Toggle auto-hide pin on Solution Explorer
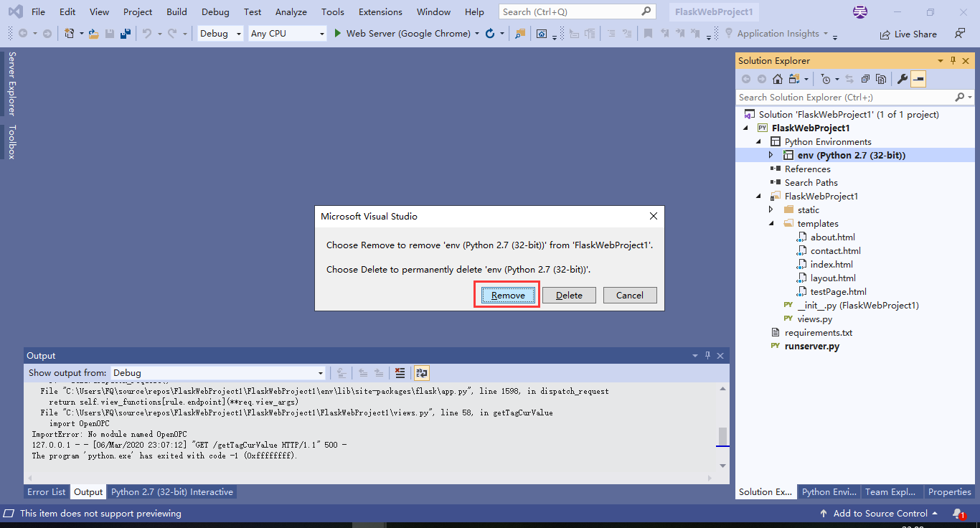 [953, 61]
